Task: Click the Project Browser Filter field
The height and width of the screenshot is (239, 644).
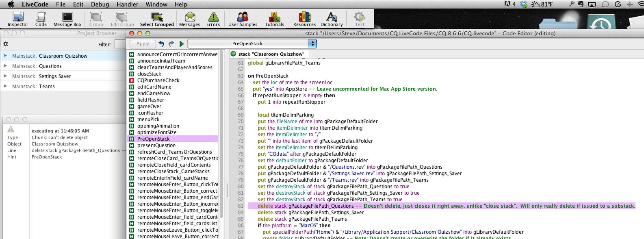Action: coord(120,44)
